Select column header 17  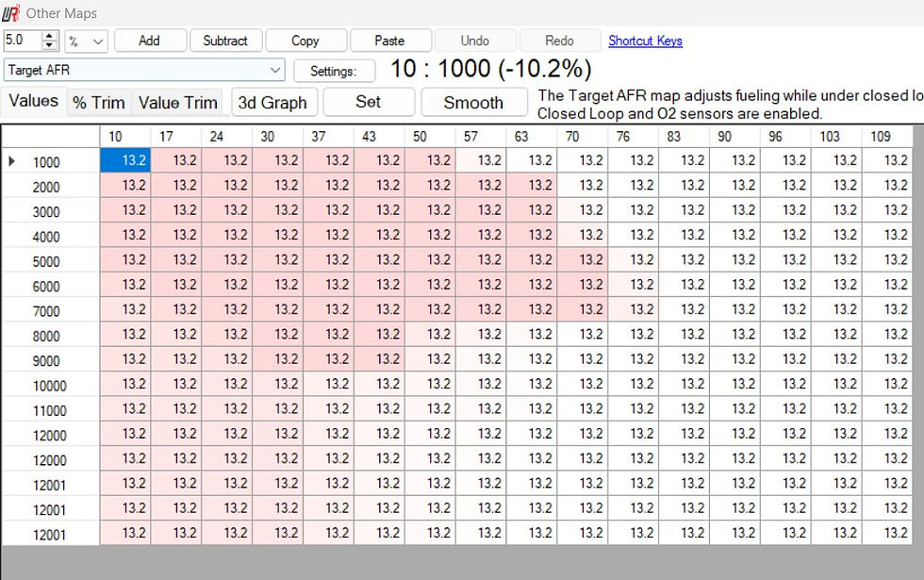[x=175, y=137]
